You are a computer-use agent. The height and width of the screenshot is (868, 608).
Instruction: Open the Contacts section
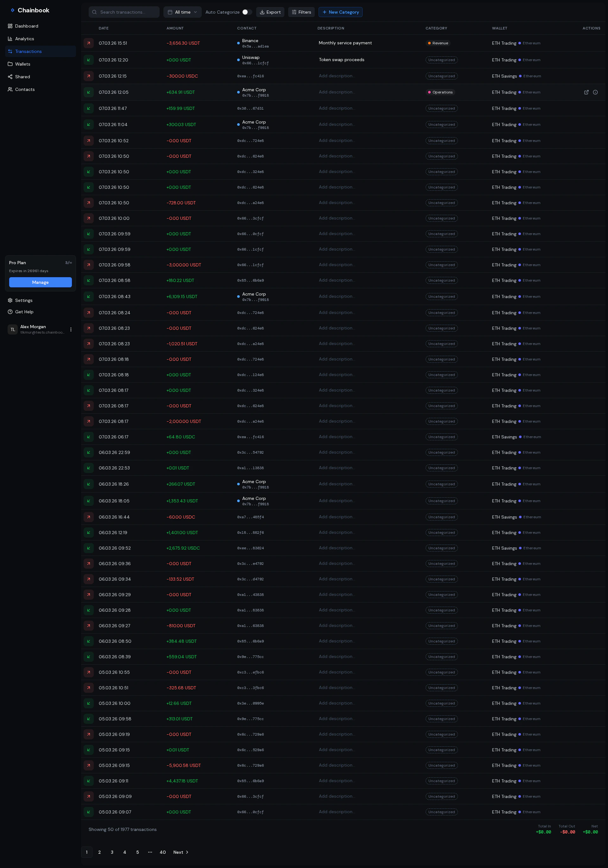point(25,89)
